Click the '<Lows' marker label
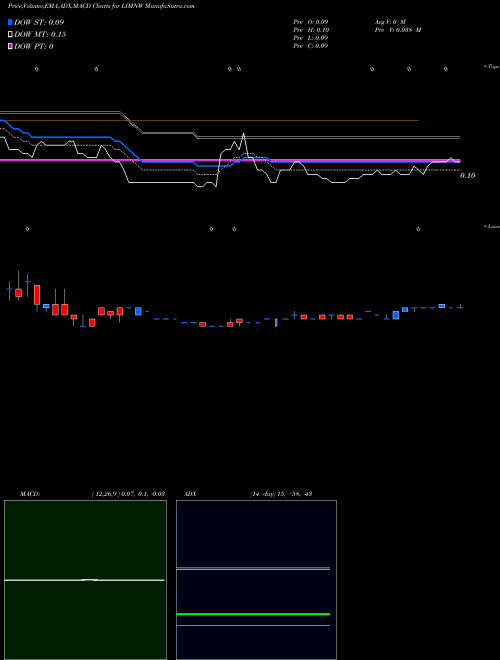 click(491, 226)
